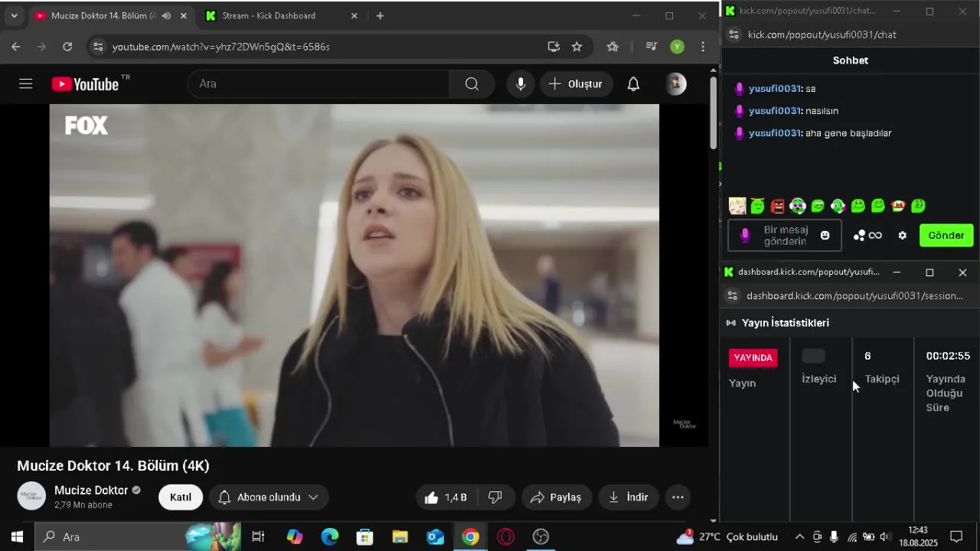Open Chrome three-dot menu
Image resolution: width=980 pixels, height=551 pixels.
(x=703, y=47)
